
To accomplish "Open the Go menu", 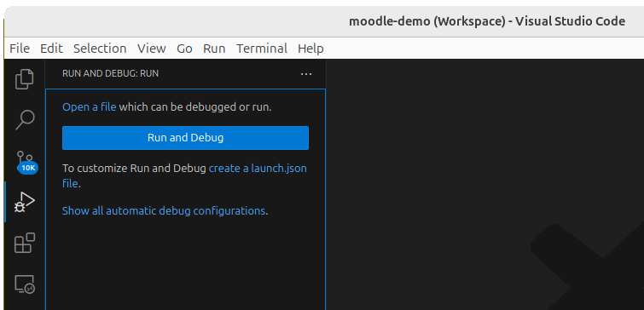I will [x=184, y=49].
